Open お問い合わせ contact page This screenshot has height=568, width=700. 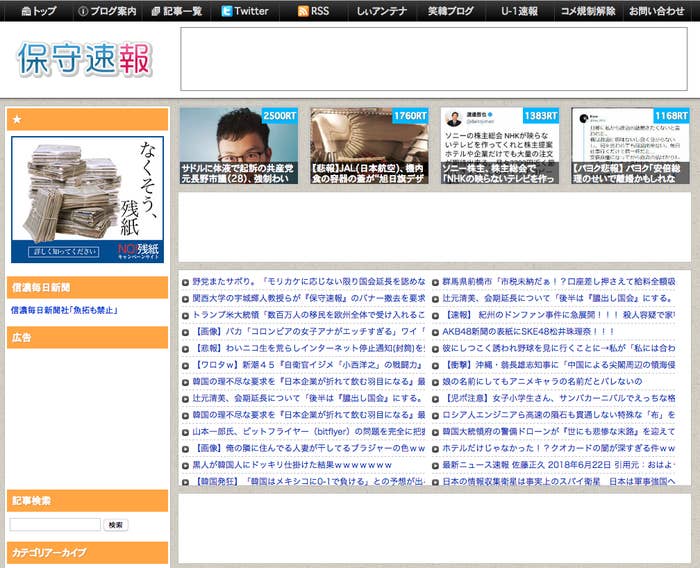656,11
